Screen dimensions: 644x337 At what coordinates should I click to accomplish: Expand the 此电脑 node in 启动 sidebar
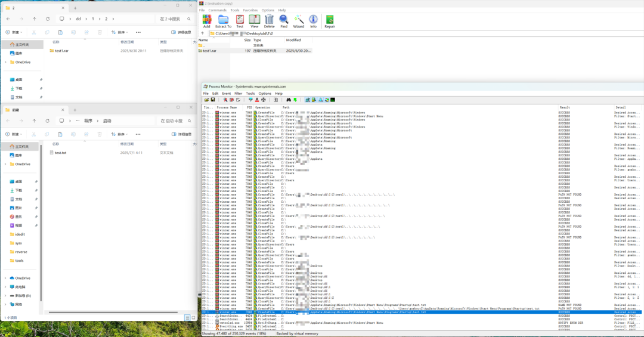point(5,287)
